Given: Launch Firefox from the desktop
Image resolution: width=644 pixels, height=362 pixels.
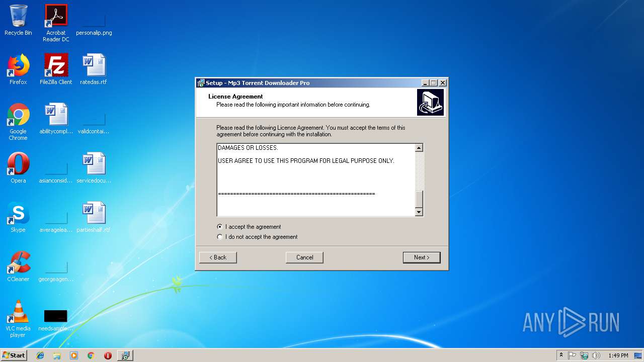Looking at the screenshot, I should click(18, 69).
